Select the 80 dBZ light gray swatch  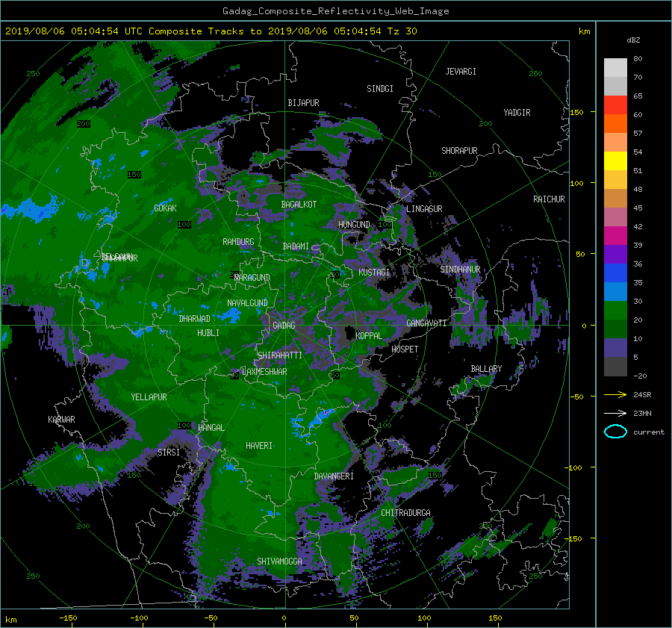click(x=615, y=67)
